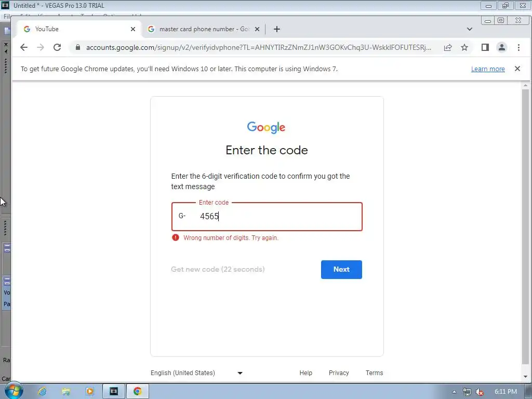Reload the current page
The width and height of the screenshot is (532, 399).
click(x=57, y=47)
